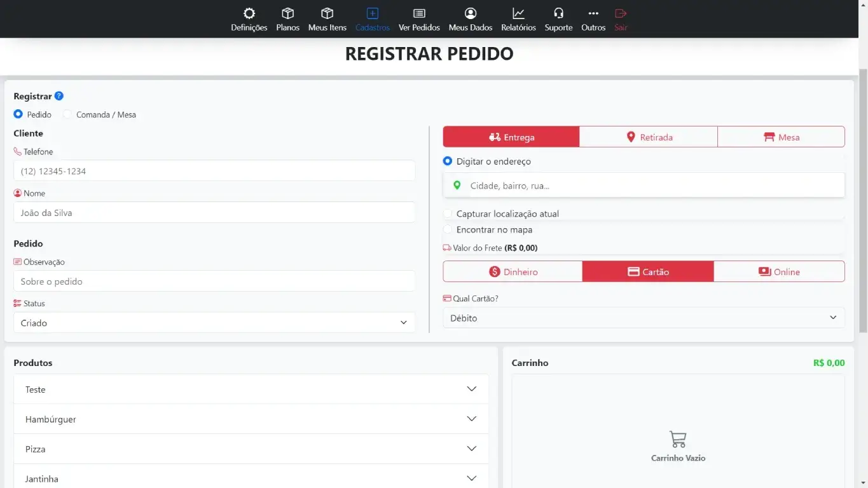
Task: Click the blue help icon beside Registrar
Action: pyautogui.click(x=59, y=96)
